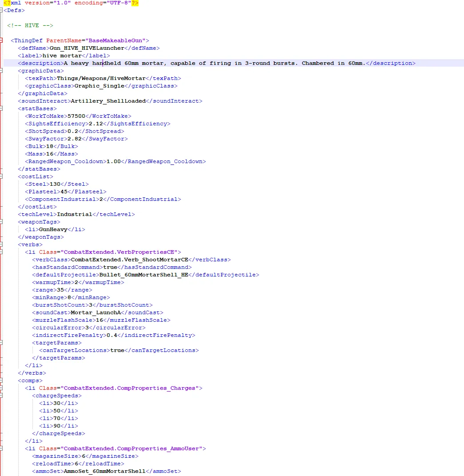Screen dimensions: 464x476
Task: Fold the CompProperties_Charges li block
Action: [2, 388]
